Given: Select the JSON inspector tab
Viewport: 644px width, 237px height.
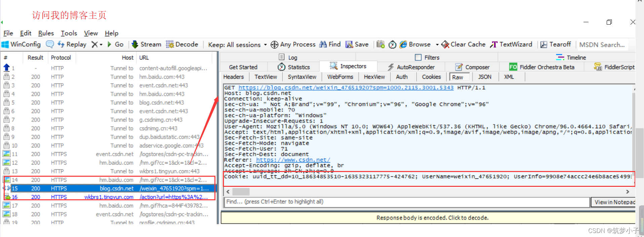Looking at the screenshot, I should point(485,77).
